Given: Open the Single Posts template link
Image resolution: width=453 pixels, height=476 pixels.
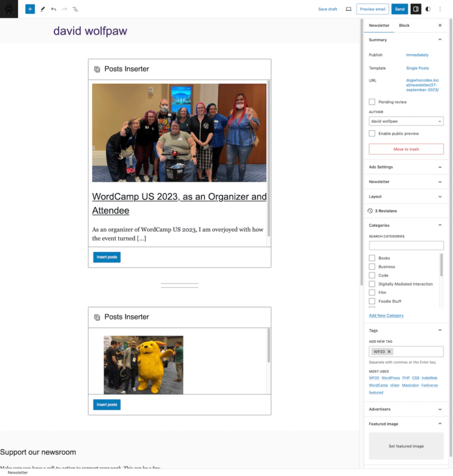Looking at the screenshot, I should tap(417, 68).
